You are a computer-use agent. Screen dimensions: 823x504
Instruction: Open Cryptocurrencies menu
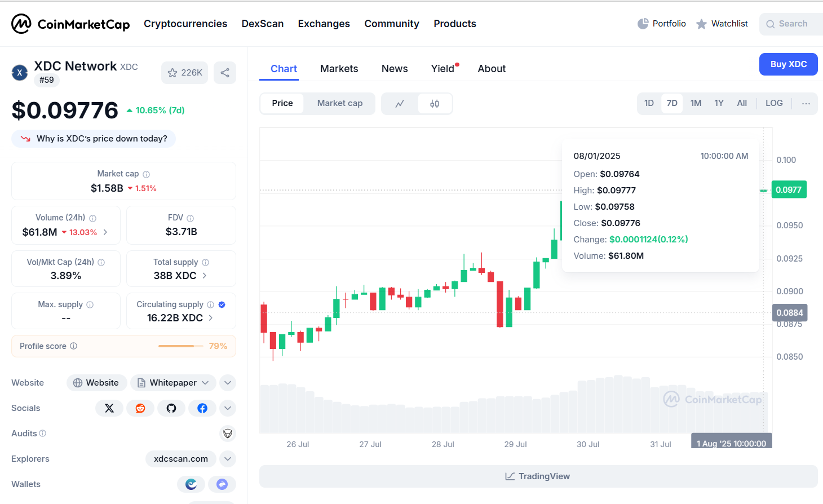click(x=185, y=24)
